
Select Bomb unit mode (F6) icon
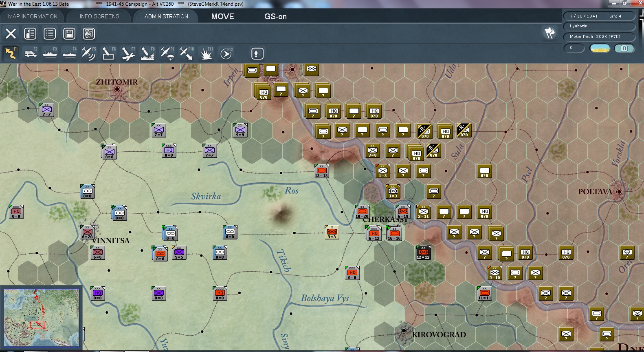(108, 53)
